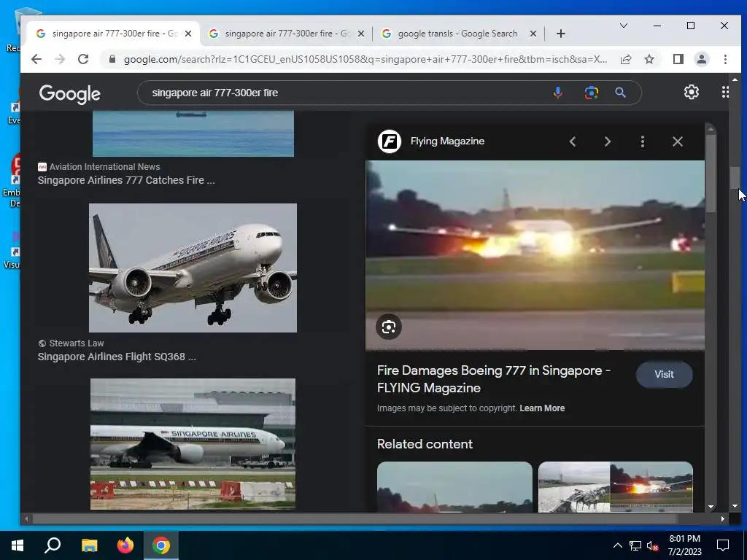Open Google apps grid

pyautogui.click(x=725, y=92)
